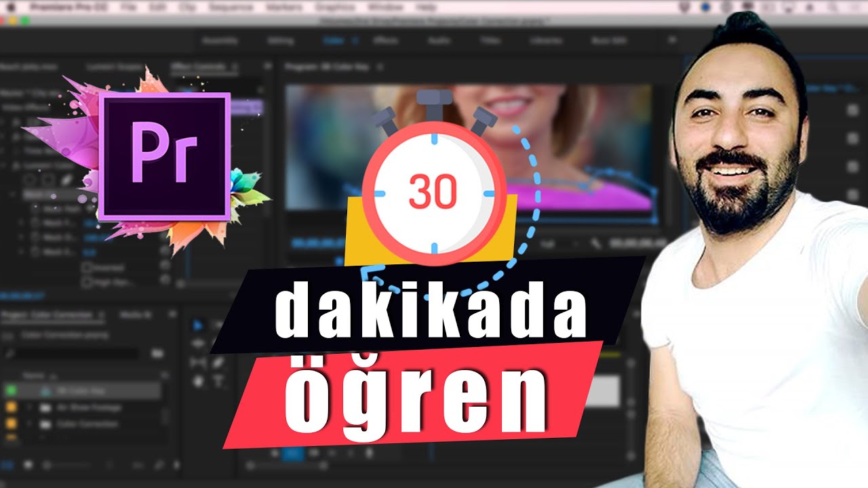The height and width of the screenshot is (488, 868).
Task: Switch to the Editing workspace
Action: (x=280, y=41)
